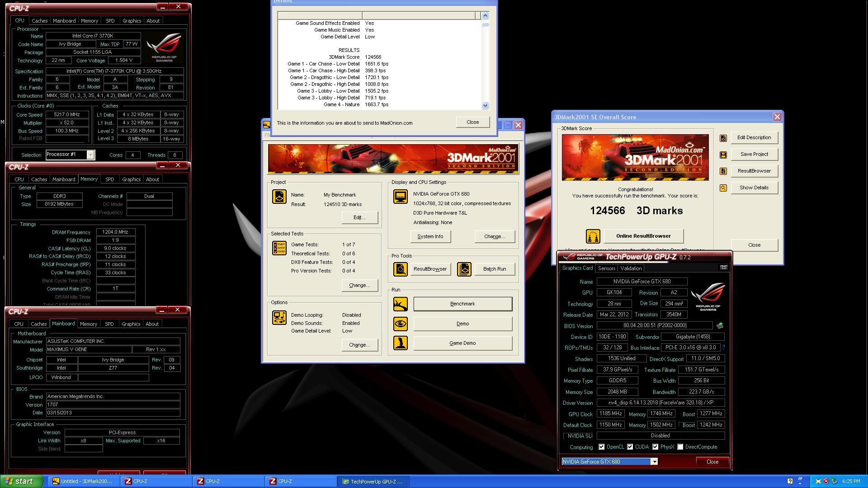Click the Demo button in Run section
Viewport: 868px width, 488px height.
pos(462,324)
